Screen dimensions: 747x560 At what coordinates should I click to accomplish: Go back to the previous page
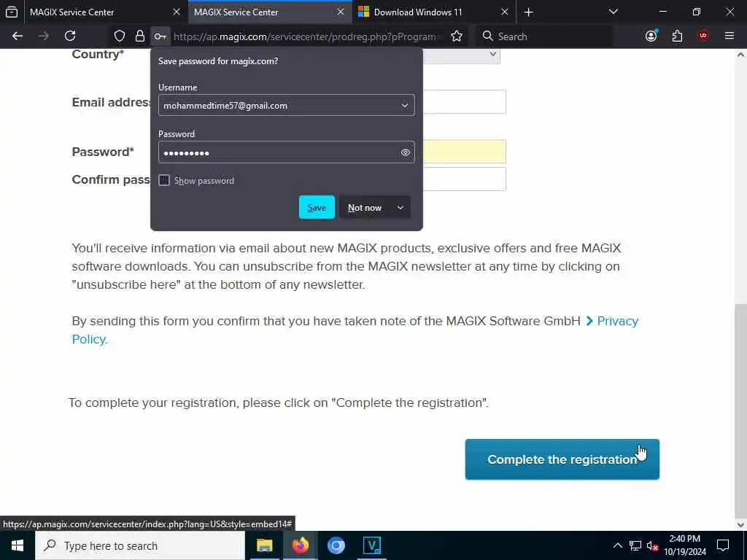coord(18,36)
